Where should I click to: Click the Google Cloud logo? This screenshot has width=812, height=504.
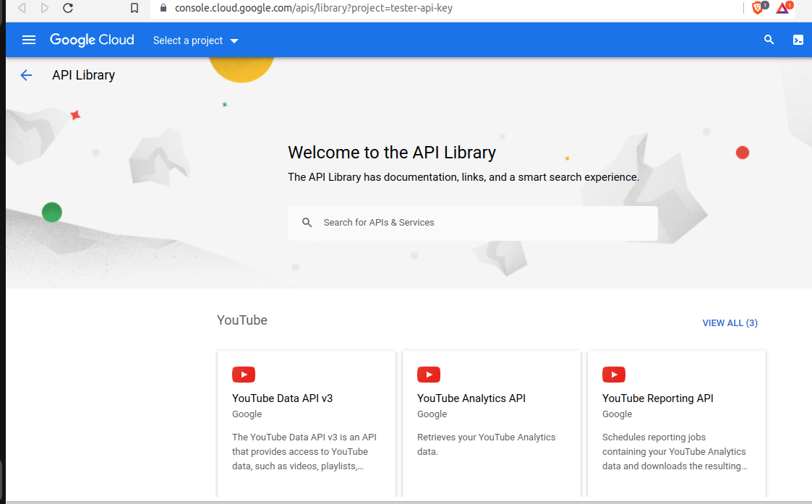coord(92,40)
